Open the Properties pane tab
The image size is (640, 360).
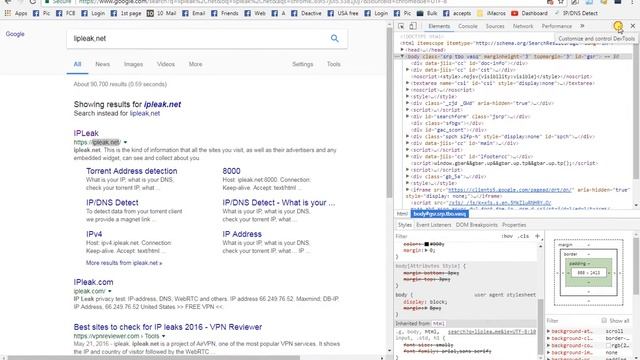point(514,225)
